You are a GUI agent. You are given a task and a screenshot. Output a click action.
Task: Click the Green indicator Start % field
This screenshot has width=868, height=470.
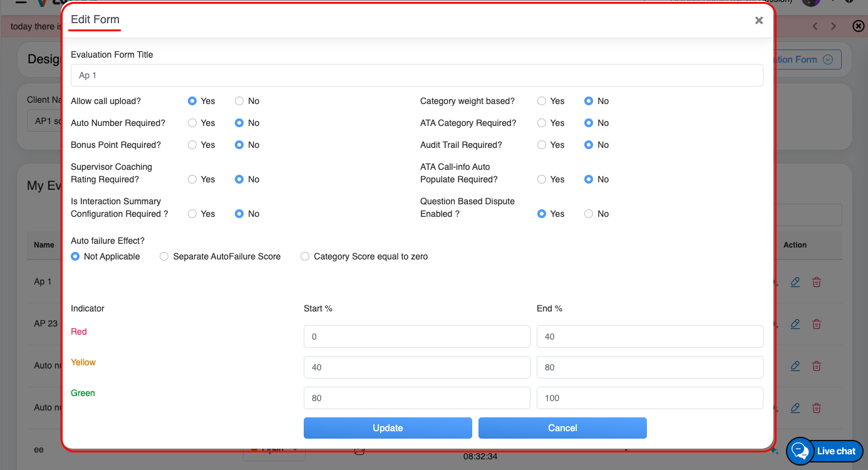[x=416, y=398]
